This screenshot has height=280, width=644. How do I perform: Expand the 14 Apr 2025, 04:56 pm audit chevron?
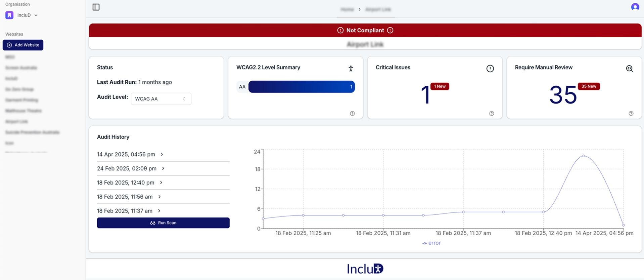click(x=162, y=154)
